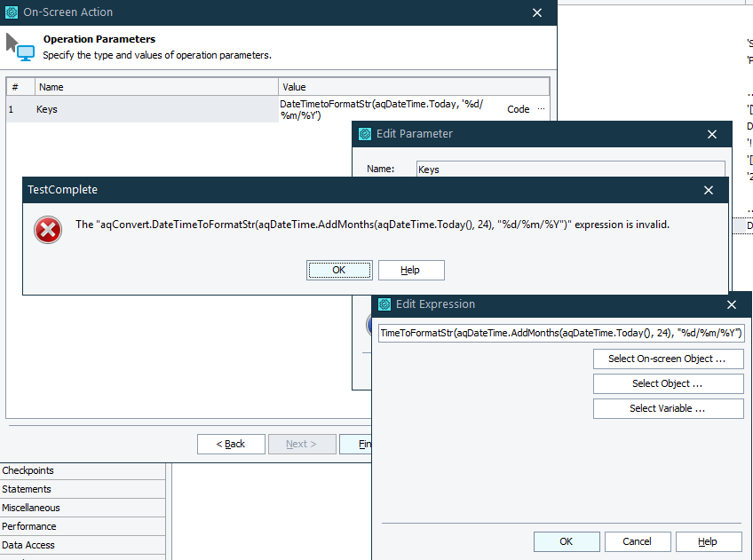The width and height of the screenshot is (753, 560).
Task: Click into the Edit Expression text field
Action: (x=561, y=333)
